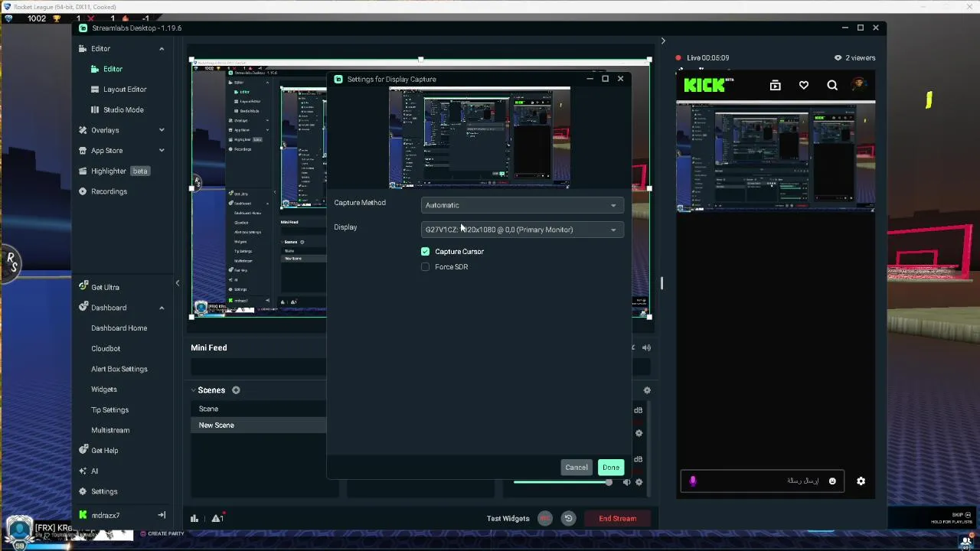Click the purple chat identity icon
980x551 pixels.
pos(693,481)
